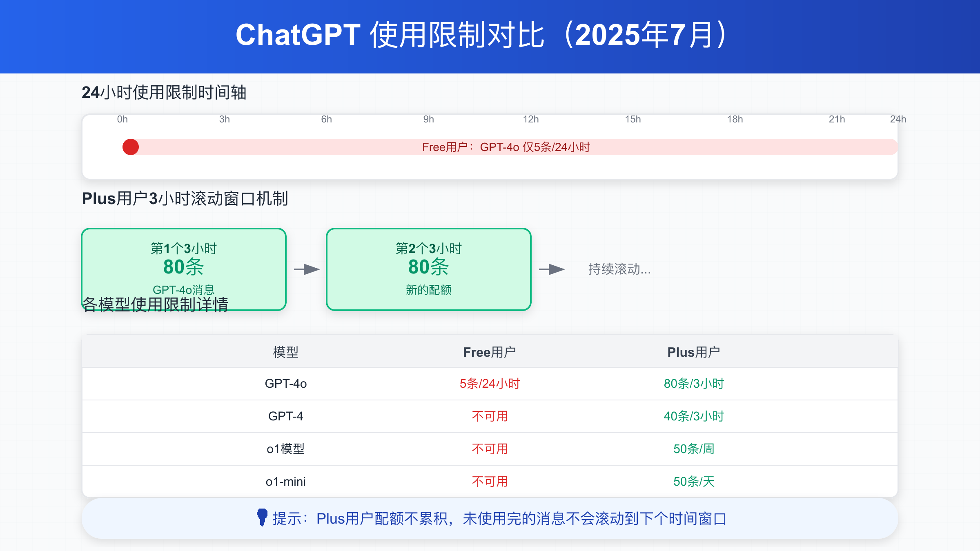Click the '80条/3小时' cell
Image resolution: width=980 pixels, height=551 pixels.
tap(694, 384)
